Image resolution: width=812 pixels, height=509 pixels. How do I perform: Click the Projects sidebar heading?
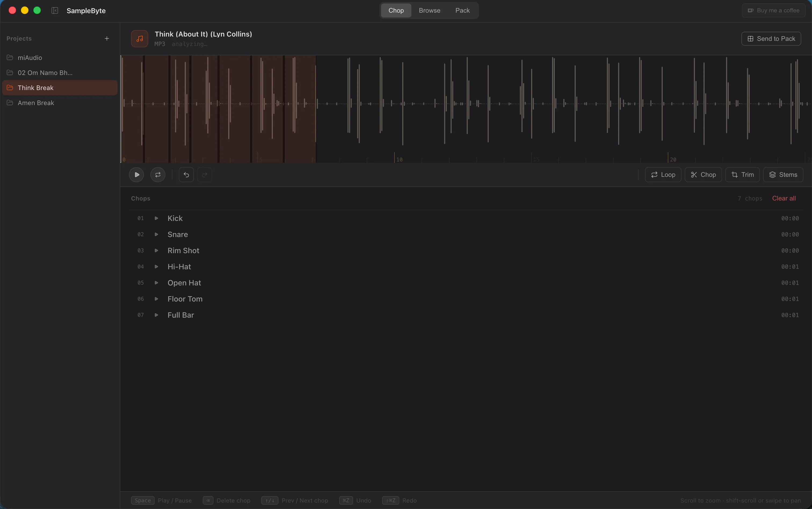pos(19,38)
